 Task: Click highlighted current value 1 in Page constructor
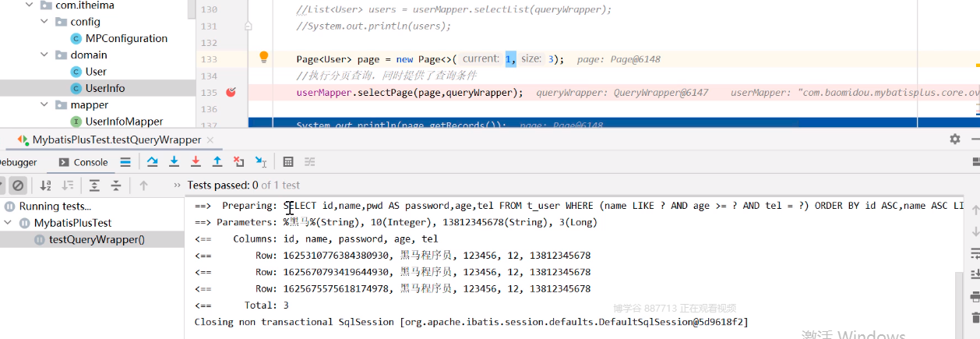[510, 59]
